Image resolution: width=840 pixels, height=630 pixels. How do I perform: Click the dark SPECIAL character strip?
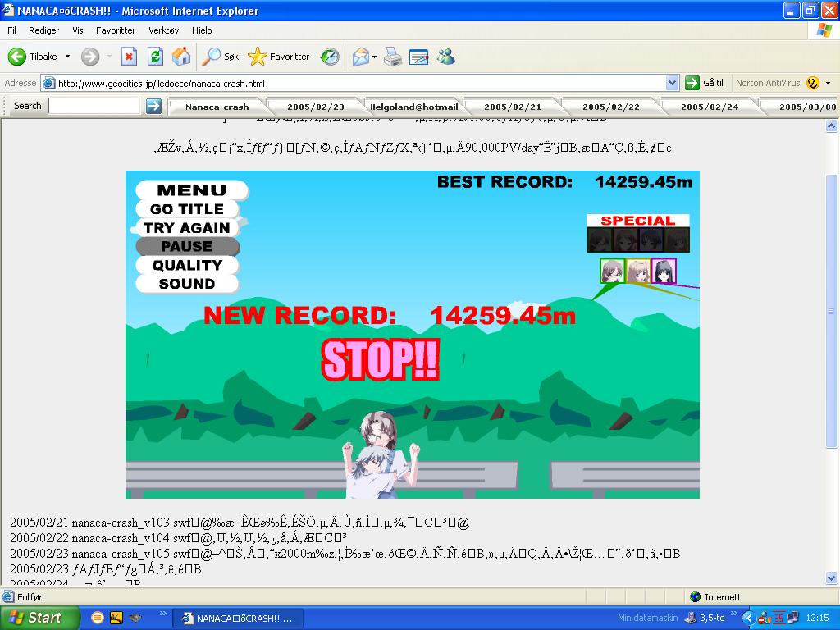click(x=638, y=240)
